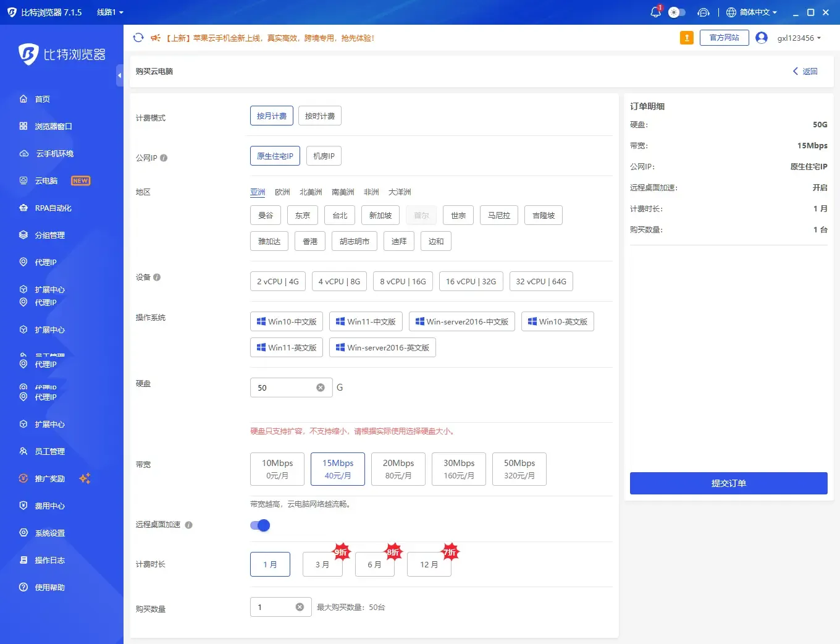The height and width of the screenshot is (644, 840).
Task: Click the orange upload warning icon
Action: 686,38
